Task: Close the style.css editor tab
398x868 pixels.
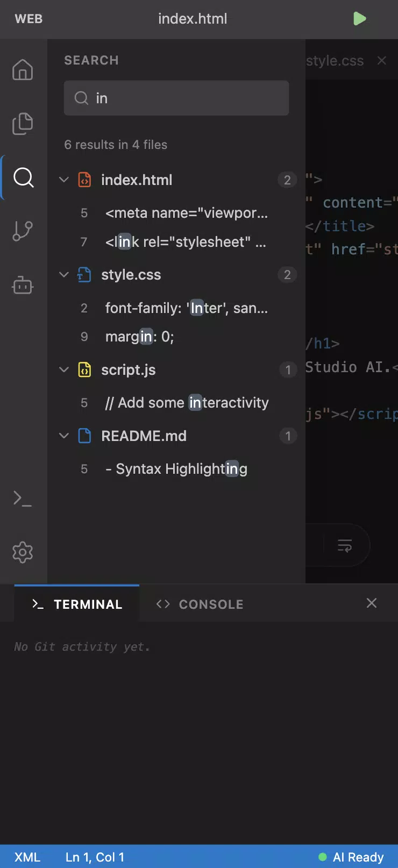Action: click(x=382, y=60)
